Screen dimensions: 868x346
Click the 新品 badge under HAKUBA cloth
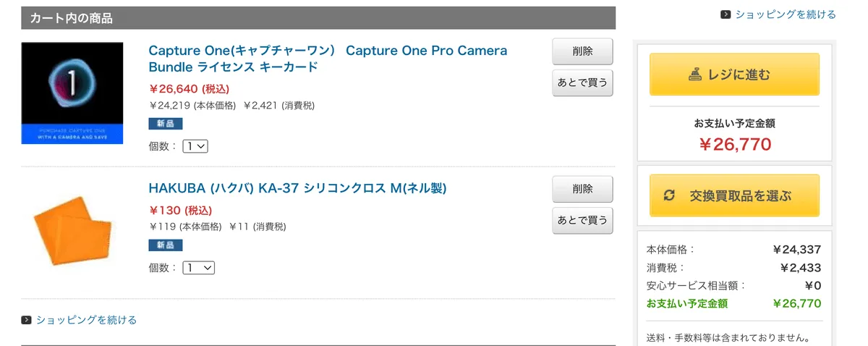pos(166,245)
